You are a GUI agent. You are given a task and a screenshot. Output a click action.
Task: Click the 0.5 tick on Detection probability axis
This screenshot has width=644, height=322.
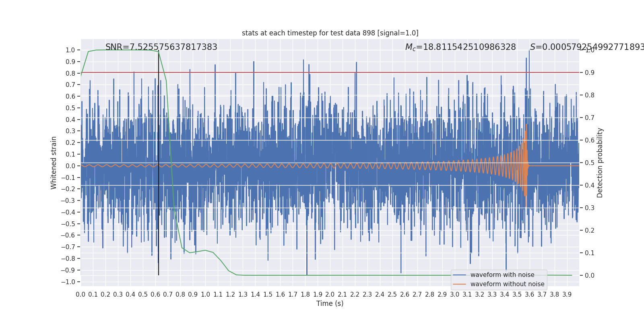[x=590, y=163]
